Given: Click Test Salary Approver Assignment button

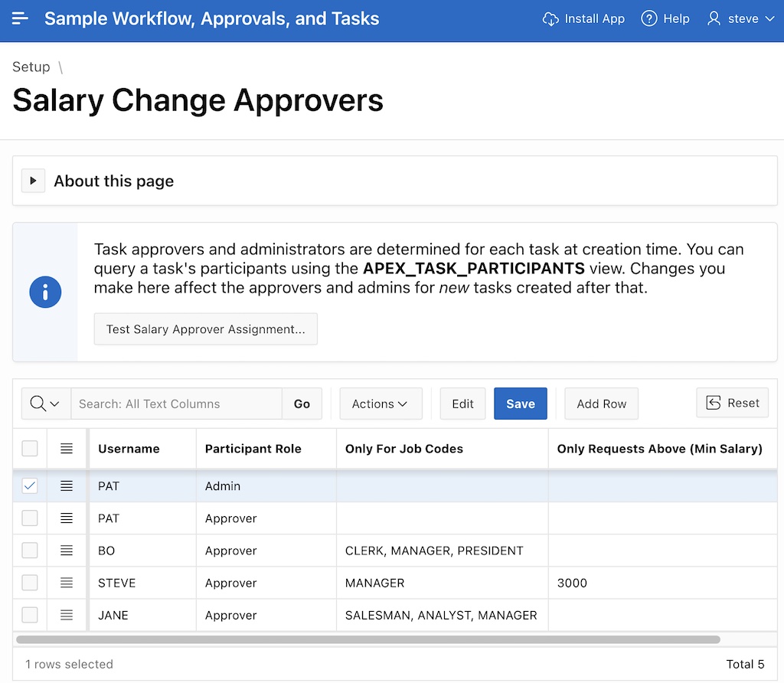Looking at the screenshot, I should tap(205, 329).
